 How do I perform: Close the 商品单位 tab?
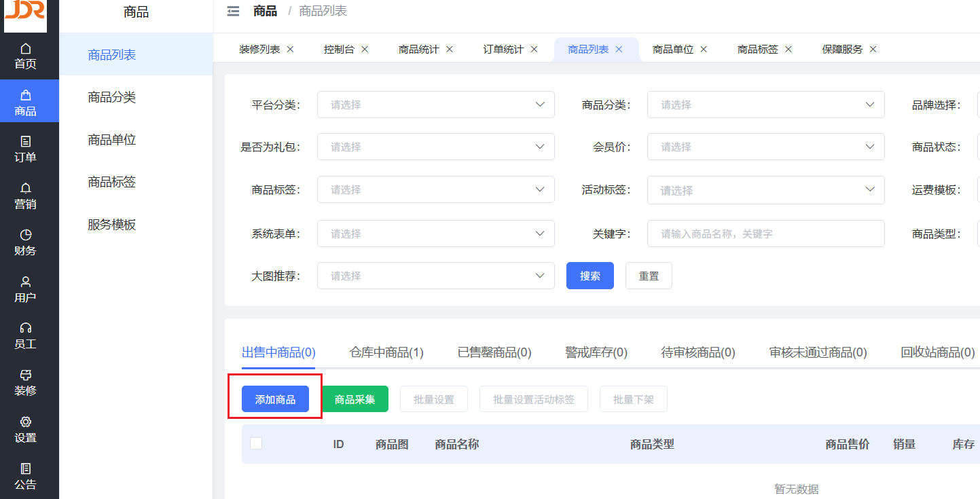point(704,50)
